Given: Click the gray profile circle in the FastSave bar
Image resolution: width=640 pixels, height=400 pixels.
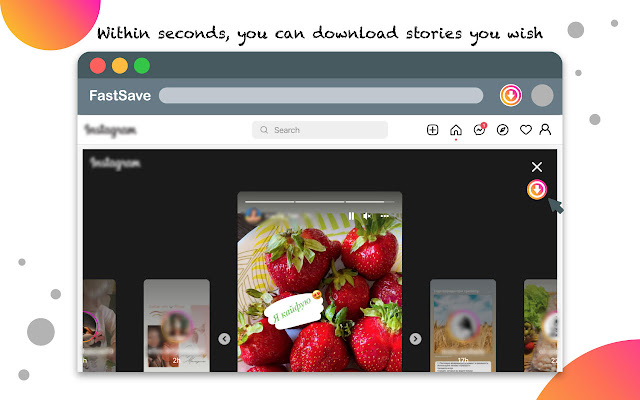Looking at the screenshot, I should click(542, 96).
